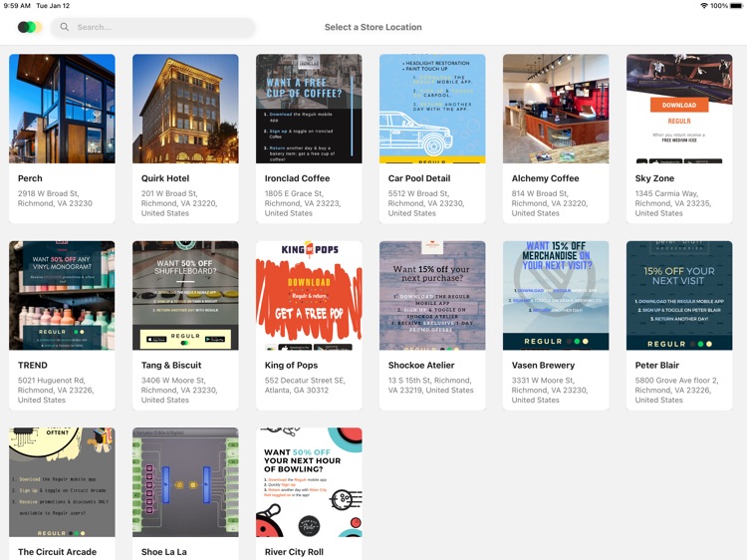Tap the 1345 Carmia Way address
Screen dimensions: 747x560
pyautogui.click(x=672, y=203)
